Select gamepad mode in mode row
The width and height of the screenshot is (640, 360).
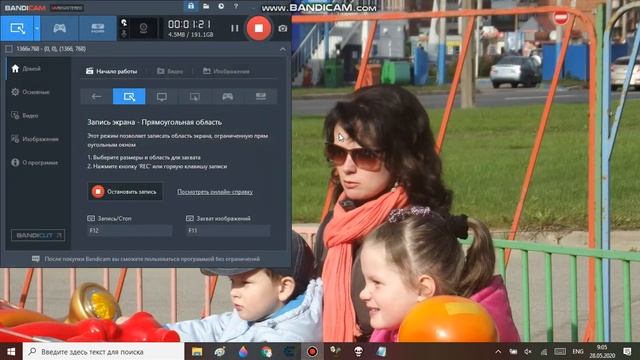click(x=228, y=97)
